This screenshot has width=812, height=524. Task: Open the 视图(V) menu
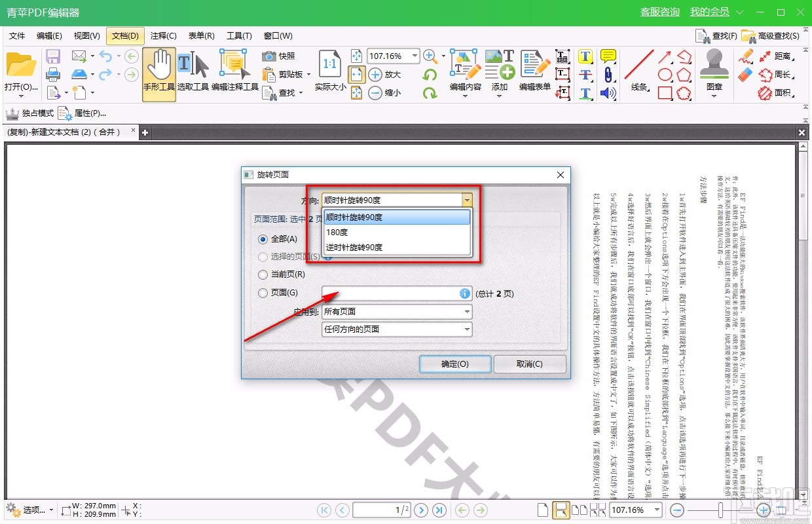click(x=86, y=36)
